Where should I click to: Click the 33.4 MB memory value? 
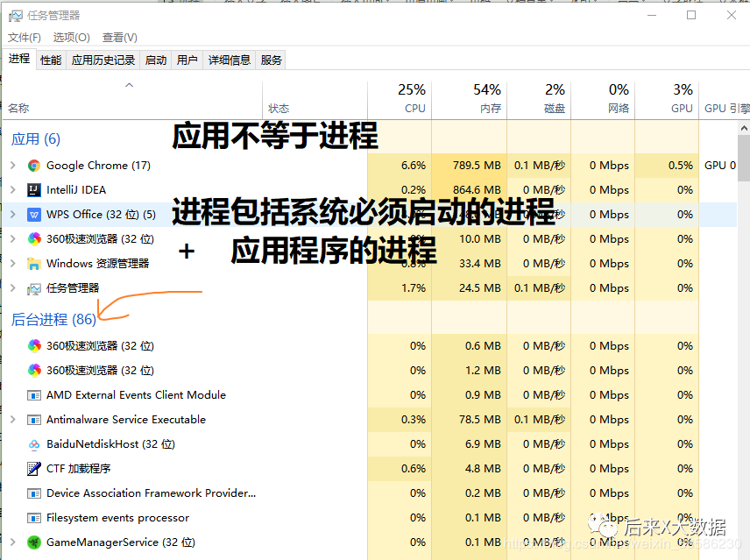480,264
